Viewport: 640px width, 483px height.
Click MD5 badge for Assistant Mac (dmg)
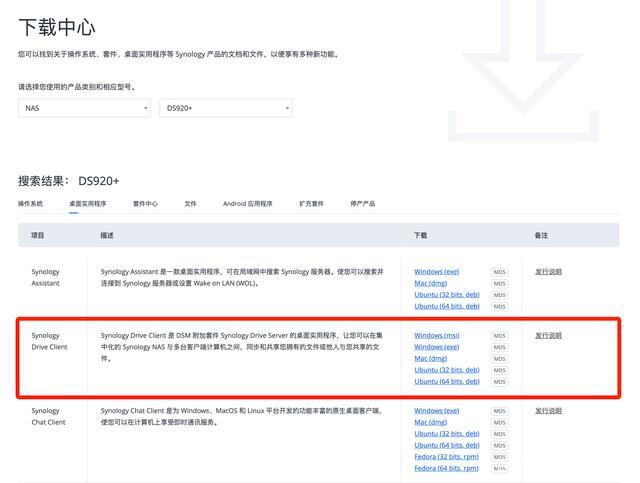pyautogui.click(x=500, y=283)
